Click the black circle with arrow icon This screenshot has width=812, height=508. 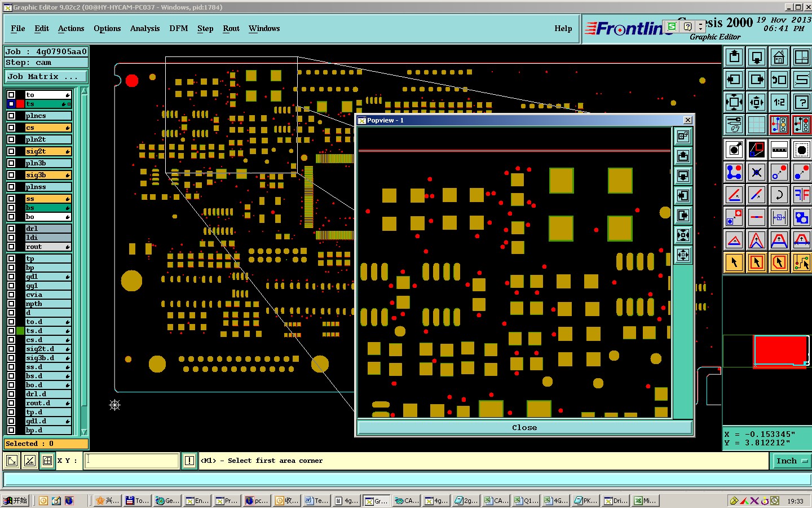click(734, 150)
